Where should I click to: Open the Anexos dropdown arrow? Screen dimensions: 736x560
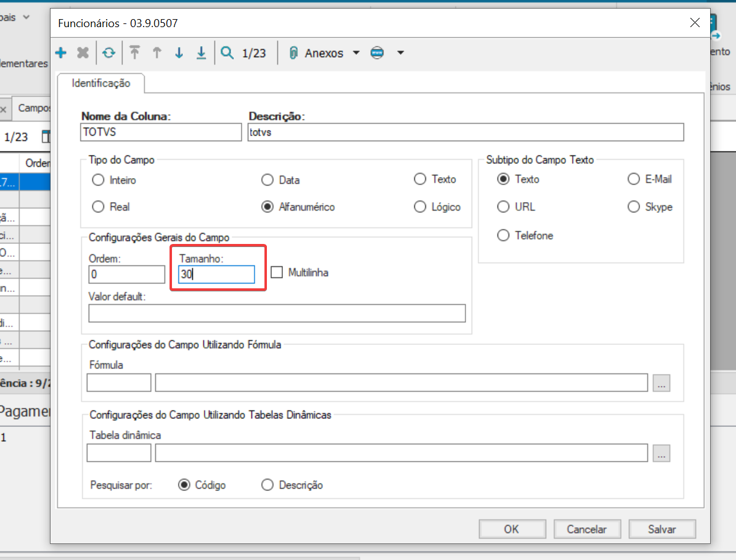click(356, 53)
